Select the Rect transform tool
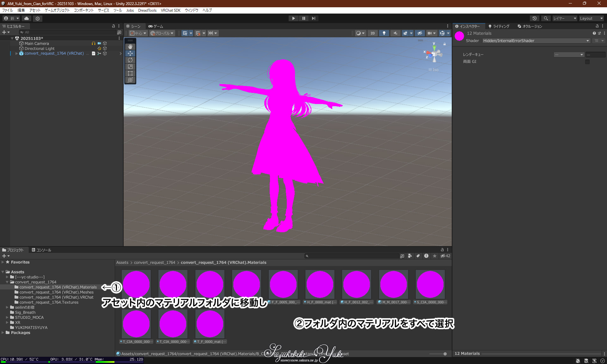The width and height of the screenshot is (607, 364). pos(130,73)
